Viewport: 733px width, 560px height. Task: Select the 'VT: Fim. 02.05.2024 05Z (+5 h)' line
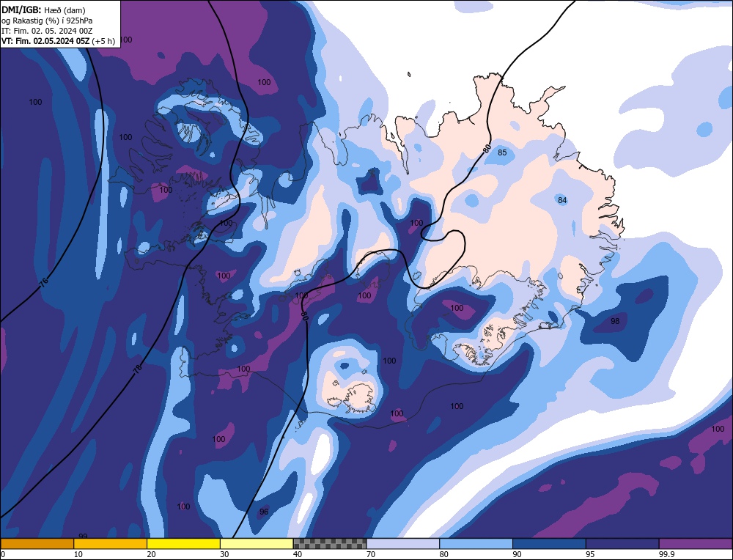(58, 41)
